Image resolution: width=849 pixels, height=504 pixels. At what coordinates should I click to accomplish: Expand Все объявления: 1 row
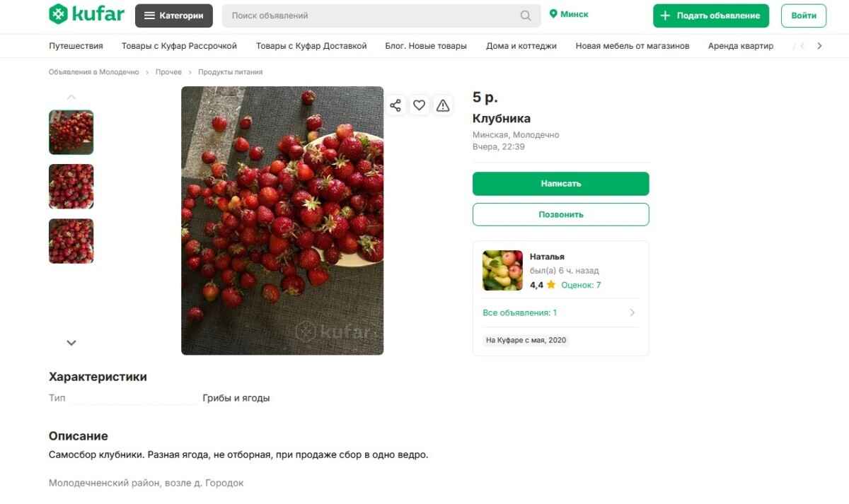[x=559, y=312]
